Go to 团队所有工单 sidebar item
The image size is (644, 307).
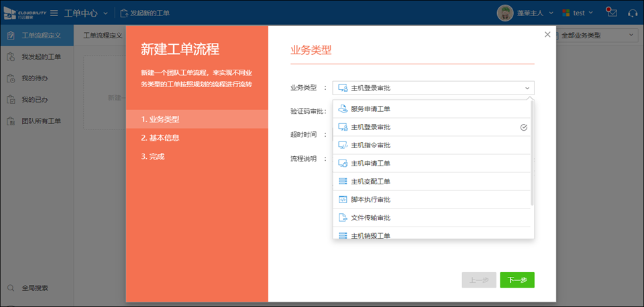tap(41, 121)
